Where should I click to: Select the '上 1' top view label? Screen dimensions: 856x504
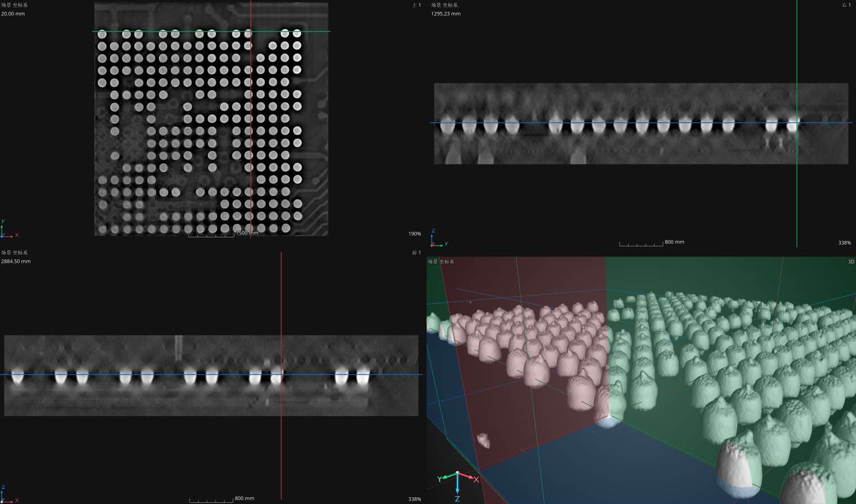416,5
